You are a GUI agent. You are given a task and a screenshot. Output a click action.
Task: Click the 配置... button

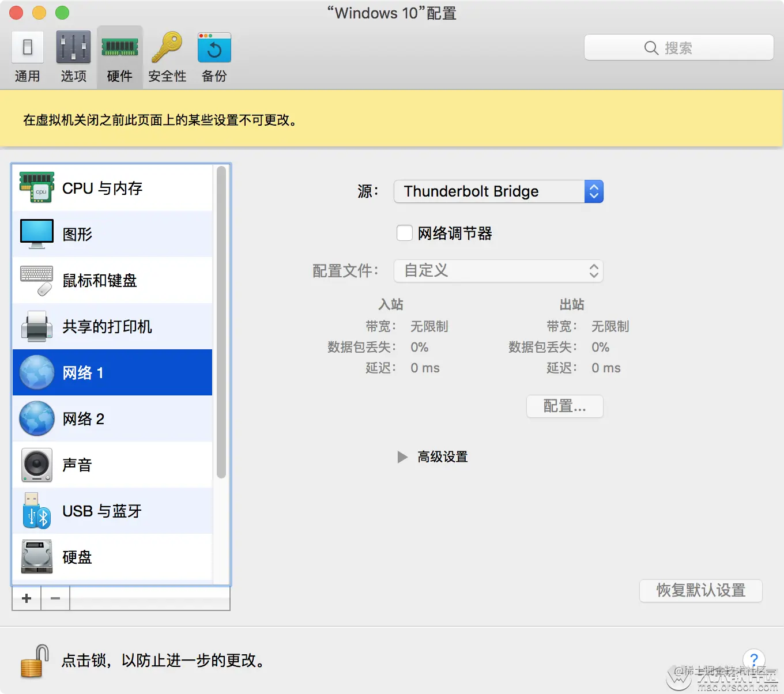click(565, 406)
